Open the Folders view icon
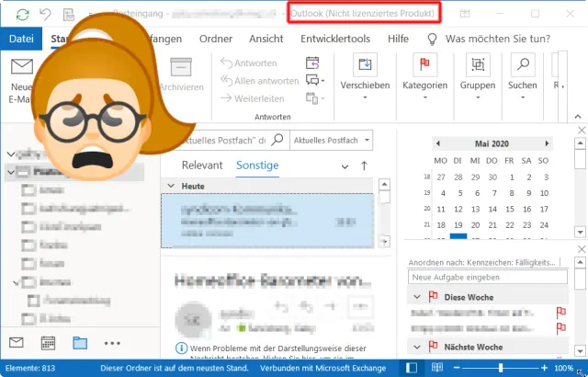Screen dimensions: 588x377 click(x=80, y=343)
